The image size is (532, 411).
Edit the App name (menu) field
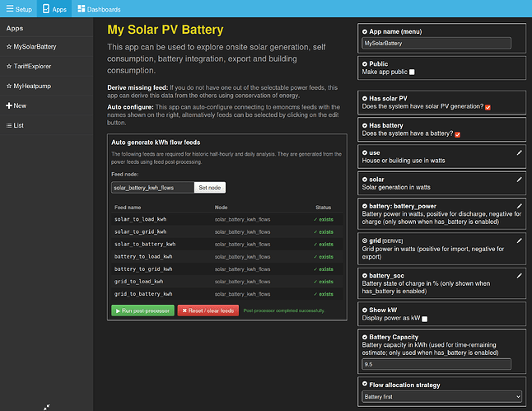pos(436,43)
